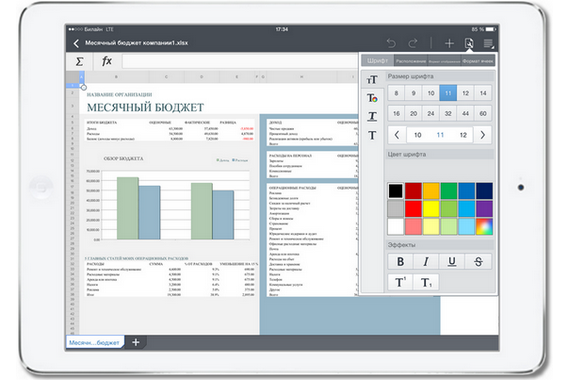The height and width of the screenshot is (380, 570).
Task: Click the undo arrow icon
Action: coord(391,43)
